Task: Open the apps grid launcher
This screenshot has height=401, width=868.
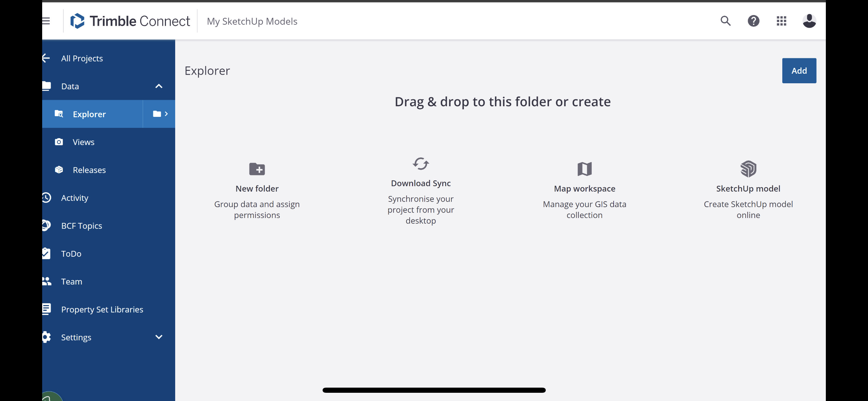Action: pos(781,21)
